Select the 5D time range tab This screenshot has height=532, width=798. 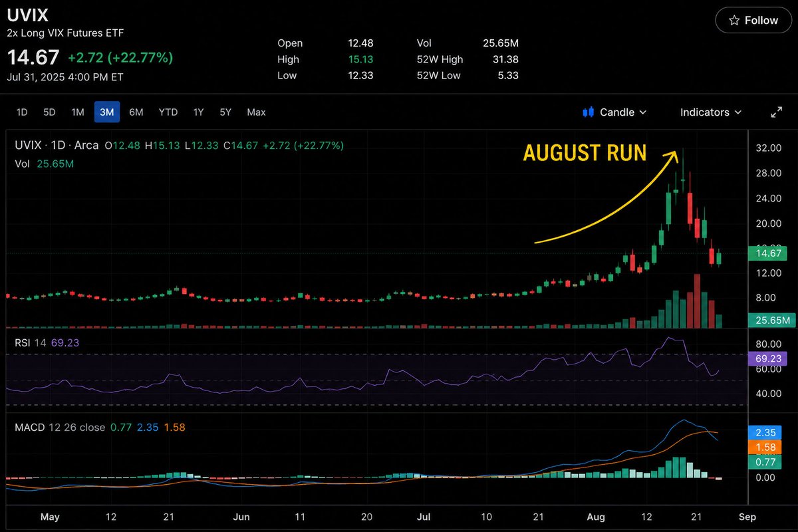click(49, 112)
